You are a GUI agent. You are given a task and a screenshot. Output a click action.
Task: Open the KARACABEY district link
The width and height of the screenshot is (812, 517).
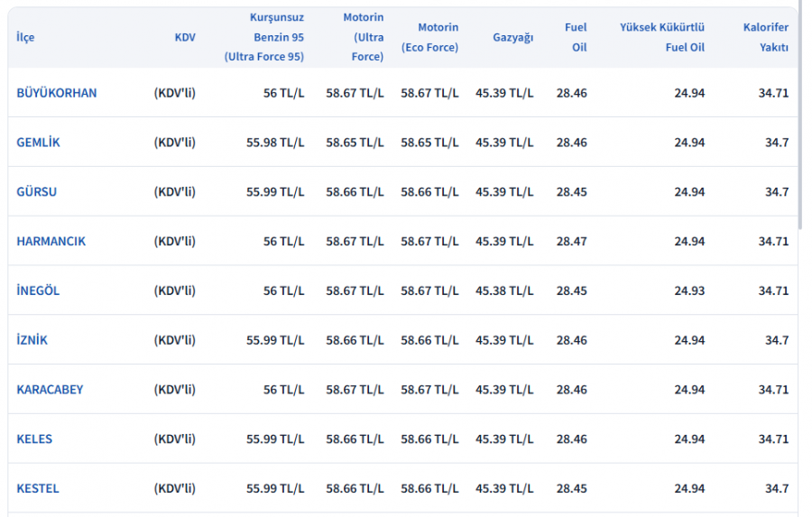point(50,390)
